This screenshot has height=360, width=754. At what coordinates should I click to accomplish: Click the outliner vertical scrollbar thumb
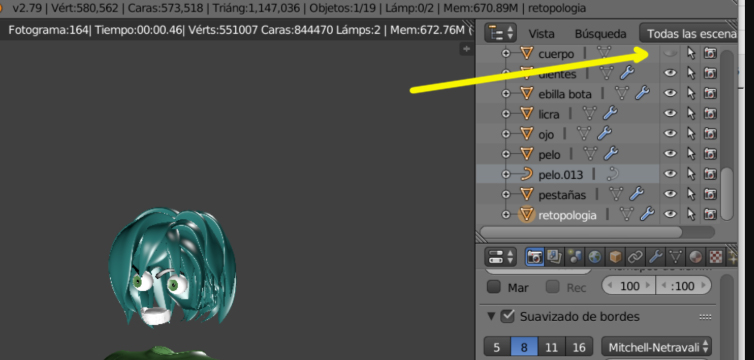click(726, 193)
